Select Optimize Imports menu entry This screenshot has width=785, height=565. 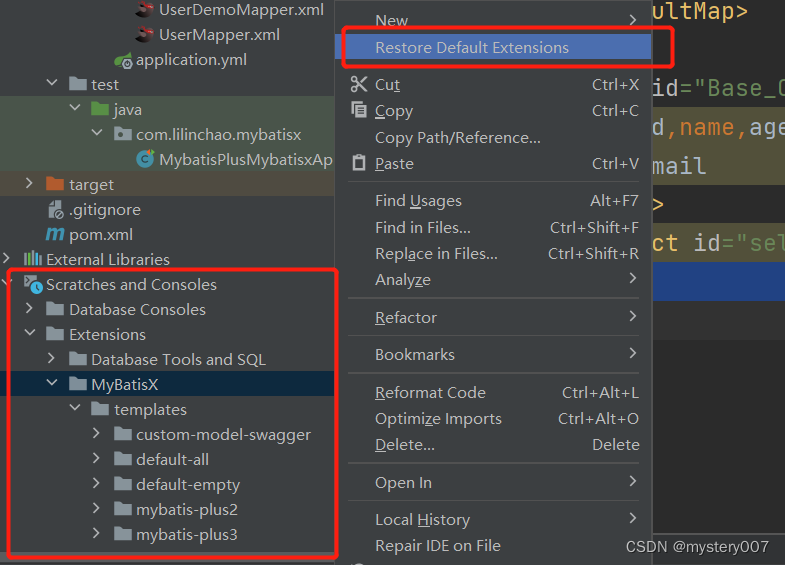tap(493, 419)
